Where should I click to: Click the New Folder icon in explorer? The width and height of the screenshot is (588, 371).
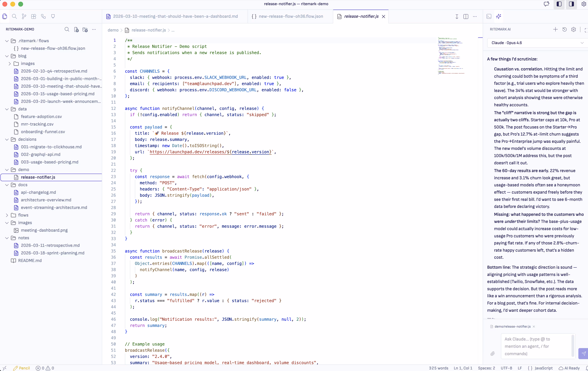click(85, 29)
